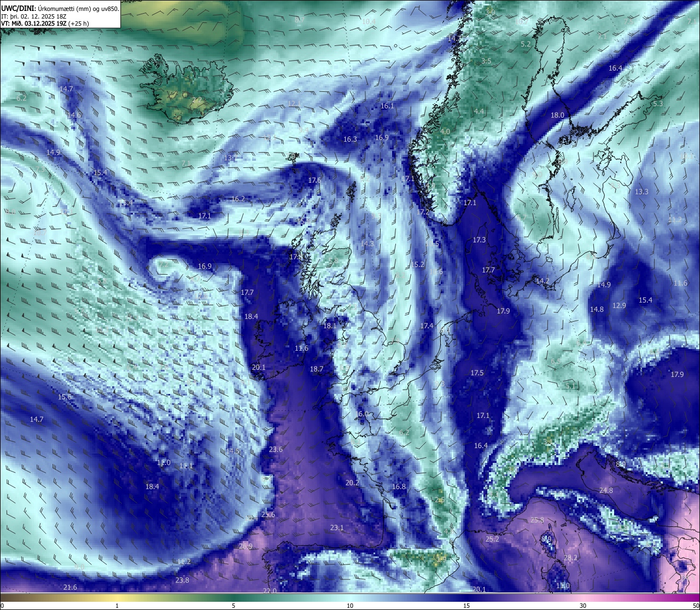The height and width of the screenshot is (610, 700).
Task: Click the 4.0 value label
Action: 445,131
